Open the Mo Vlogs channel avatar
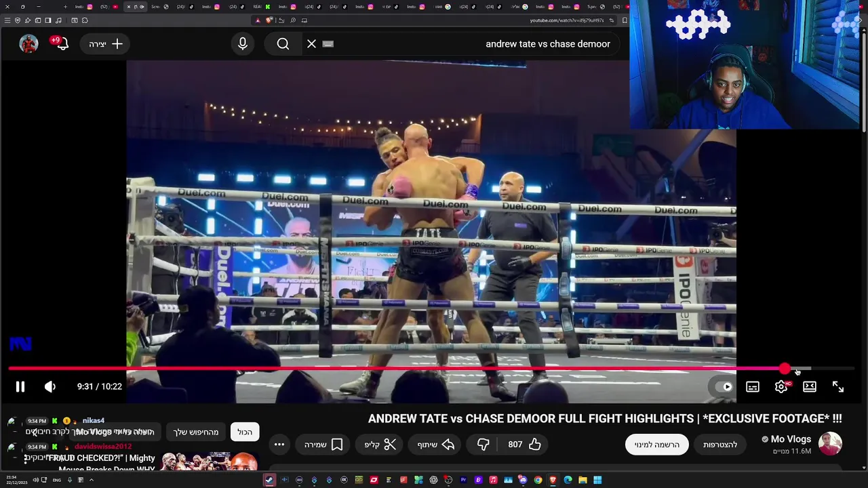 point(830,445)
